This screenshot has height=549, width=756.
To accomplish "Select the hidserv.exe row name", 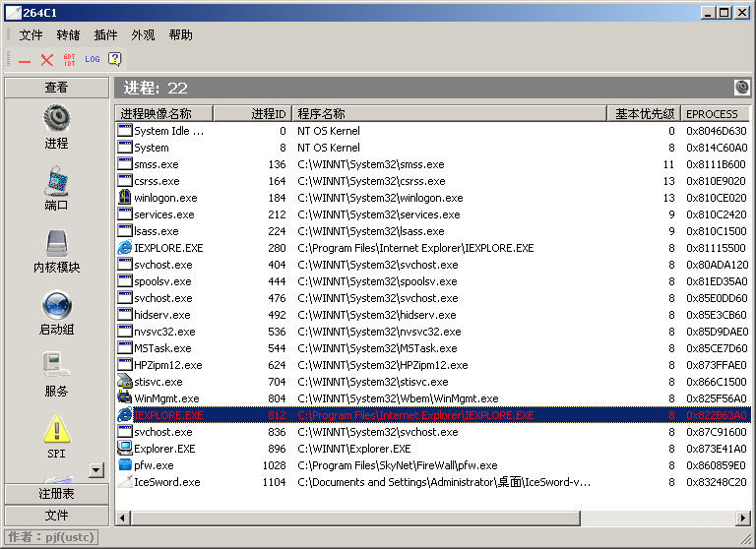I will [x=162, y=315].
